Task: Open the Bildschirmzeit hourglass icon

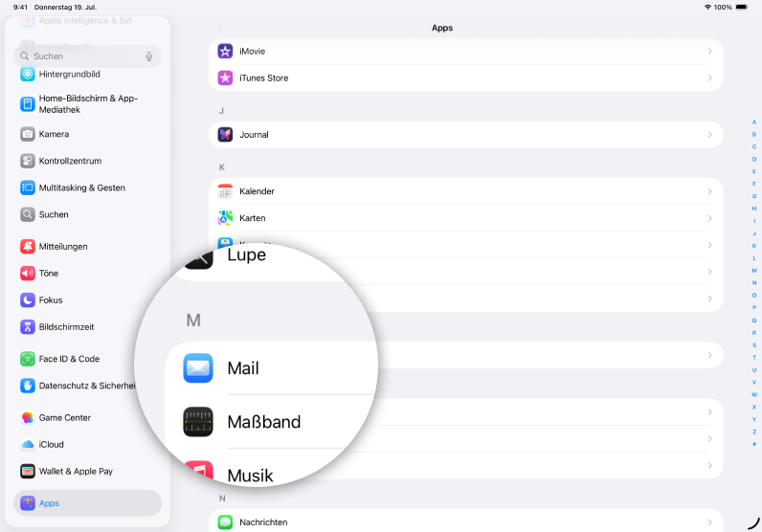Action: 28,326
